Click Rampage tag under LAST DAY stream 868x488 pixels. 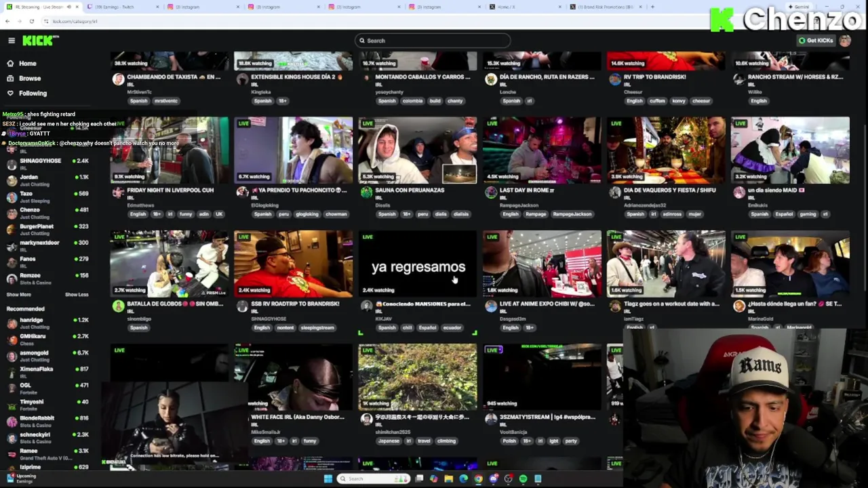pyautogui.click(x=536, y=214)
